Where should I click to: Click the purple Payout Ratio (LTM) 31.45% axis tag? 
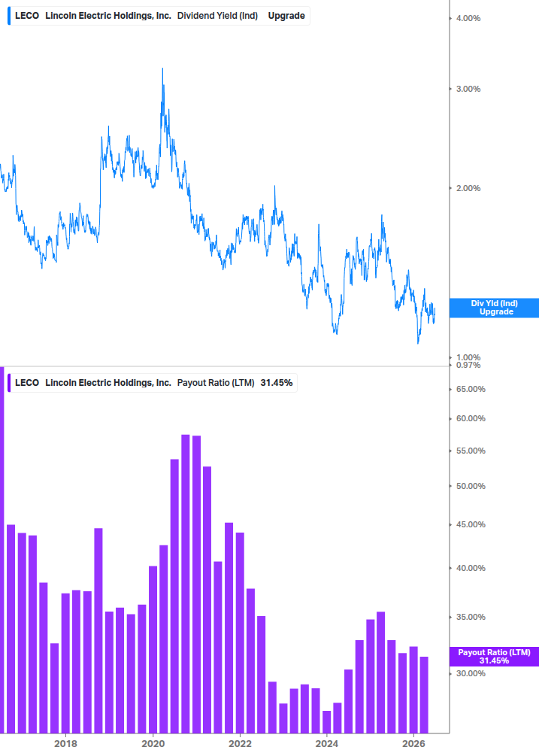pyautogui.click(x=494, y=657)
